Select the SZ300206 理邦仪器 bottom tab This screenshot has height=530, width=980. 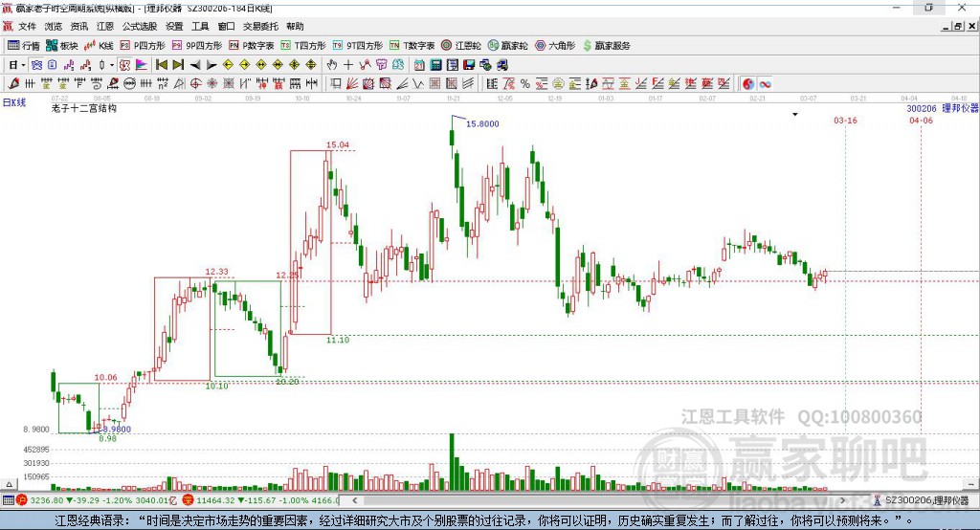tap(922, 500)
